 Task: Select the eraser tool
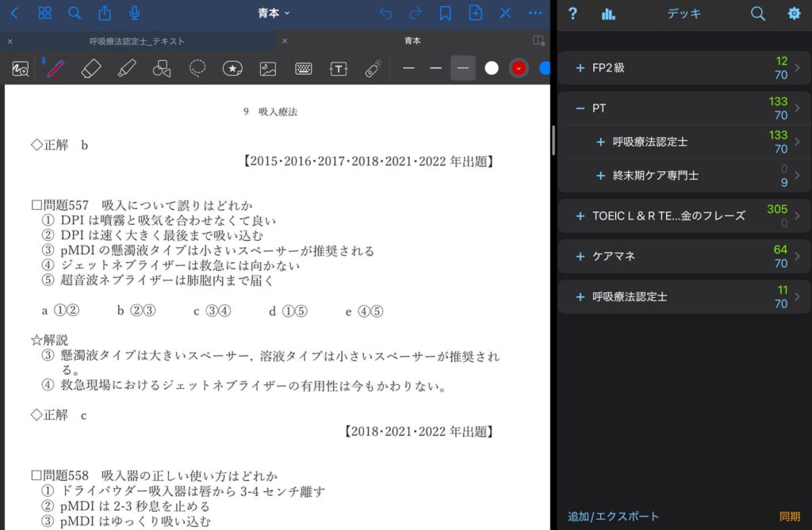pyautogui.click(x=91, y=69)
